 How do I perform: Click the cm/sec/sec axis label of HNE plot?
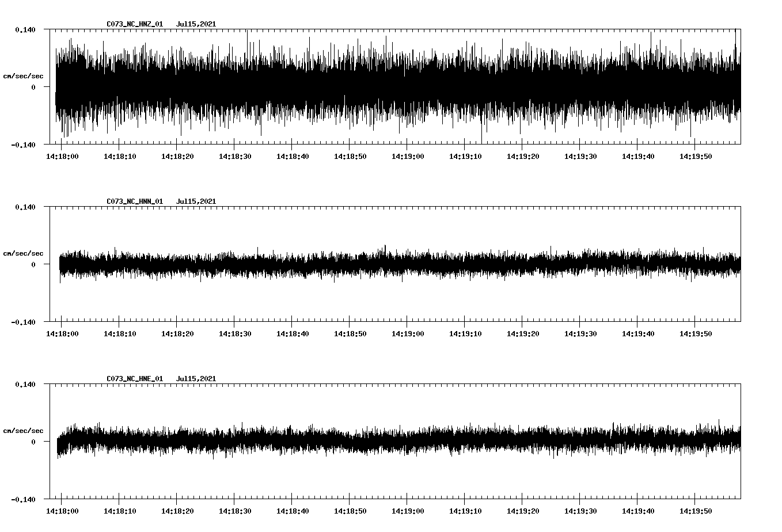click(24, 431)
